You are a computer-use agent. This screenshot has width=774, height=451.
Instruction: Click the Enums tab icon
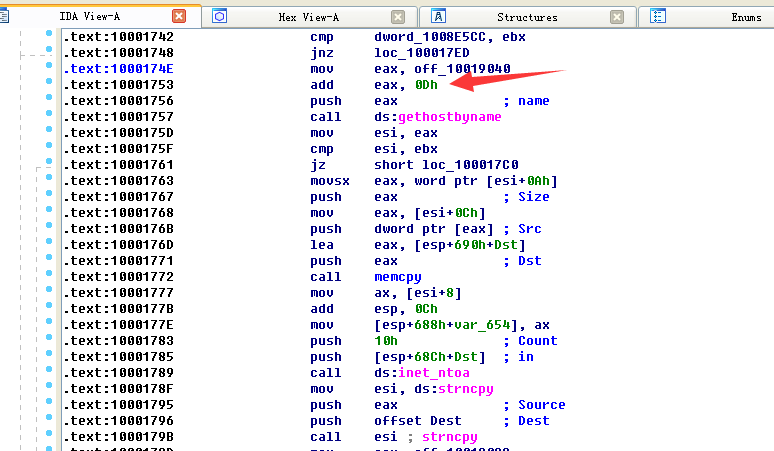tap(658, 16)
